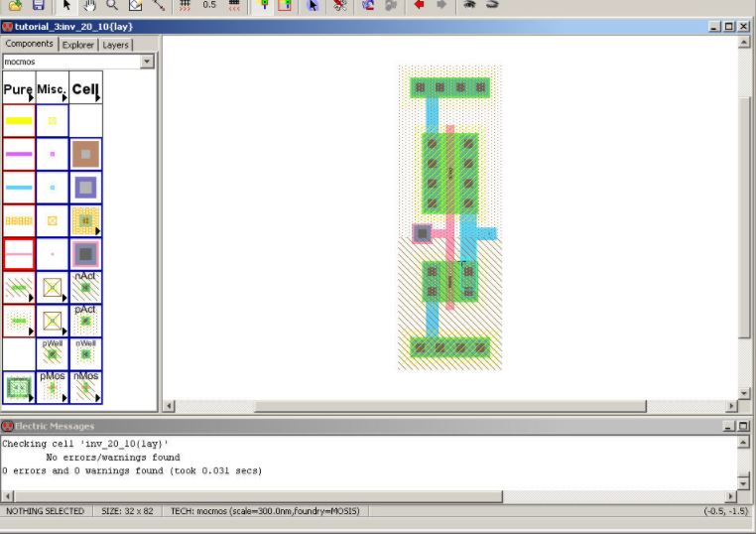Pick the pWell component node
This screenshot has height=534, width=756.
[53, 353]
